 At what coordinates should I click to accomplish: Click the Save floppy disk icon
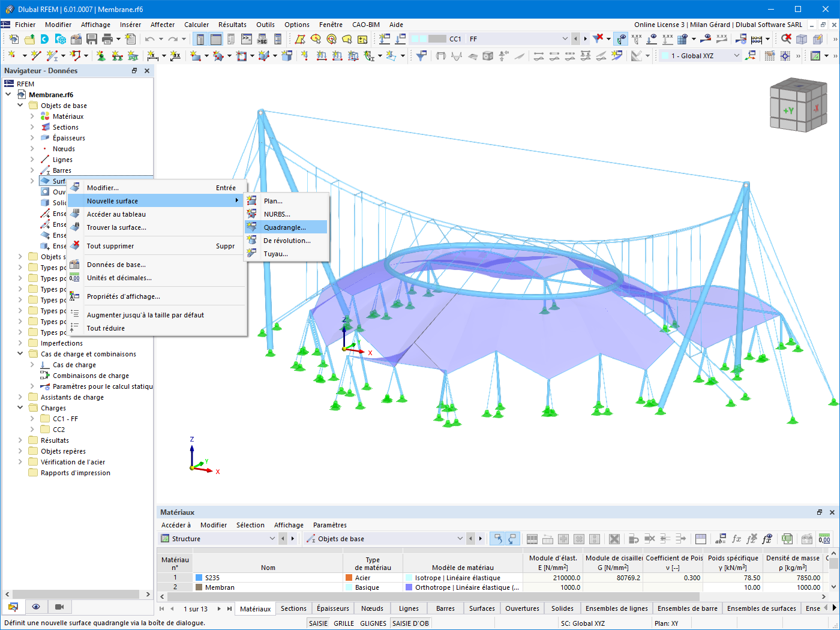(x=92, y=39)
